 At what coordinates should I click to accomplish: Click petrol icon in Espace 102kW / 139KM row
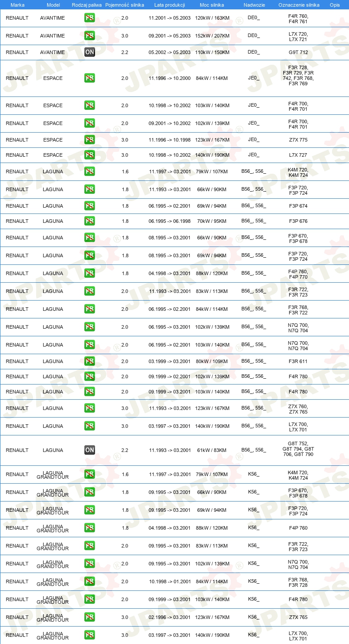point(90,123)
